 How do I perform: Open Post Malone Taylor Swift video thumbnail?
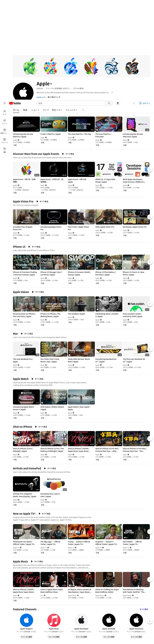136,579
